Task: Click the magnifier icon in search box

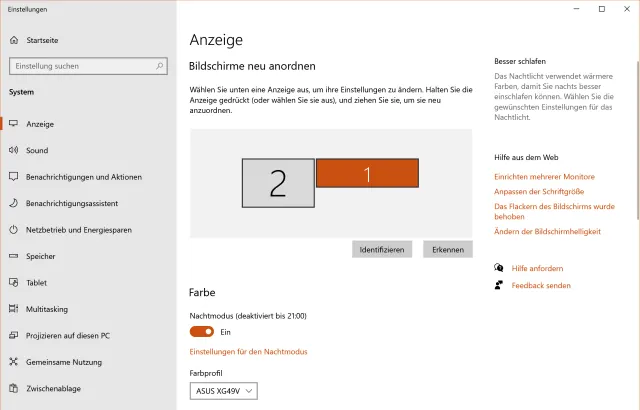Action: (160, 66)
